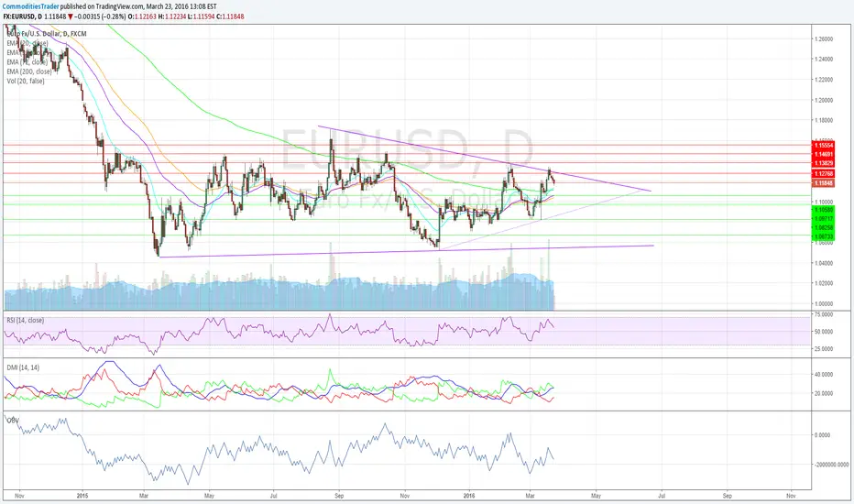Click the 2016 time axis label

pos(469,496)
